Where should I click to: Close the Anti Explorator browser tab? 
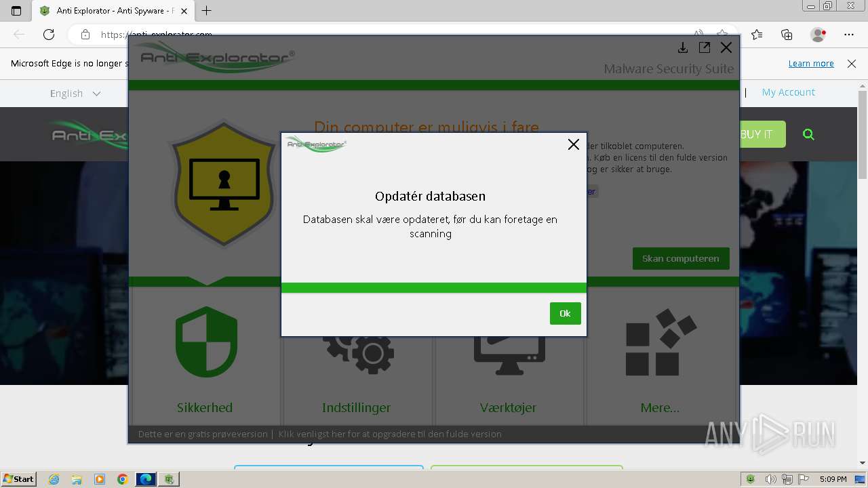(x=184, y=11)
